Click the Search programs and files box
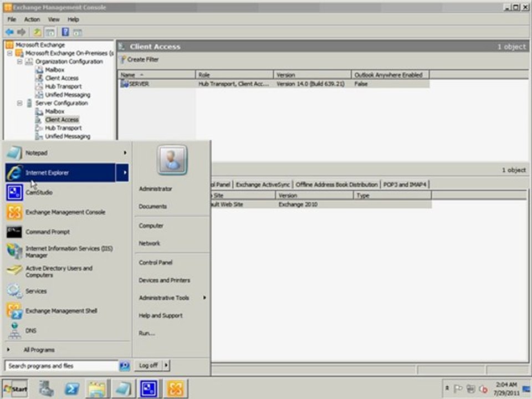Viewport: 532px width, 399px height. (61, 366)
